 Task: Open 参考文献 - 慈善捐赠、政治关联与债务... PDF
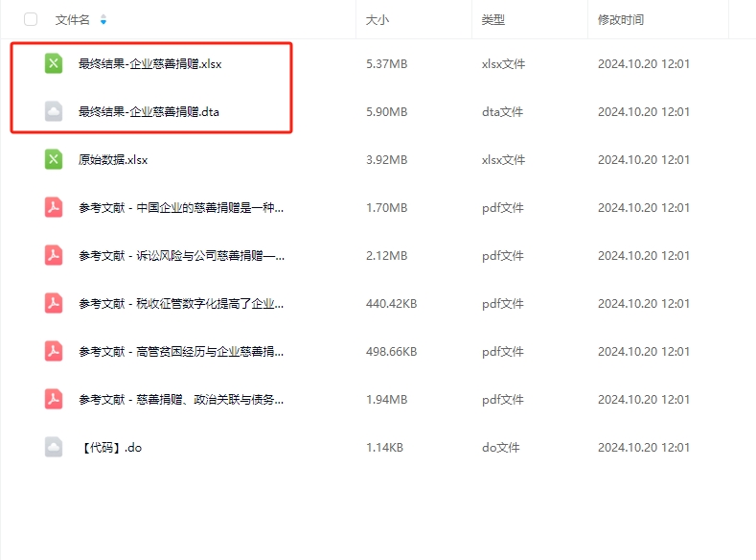(181, 400)
